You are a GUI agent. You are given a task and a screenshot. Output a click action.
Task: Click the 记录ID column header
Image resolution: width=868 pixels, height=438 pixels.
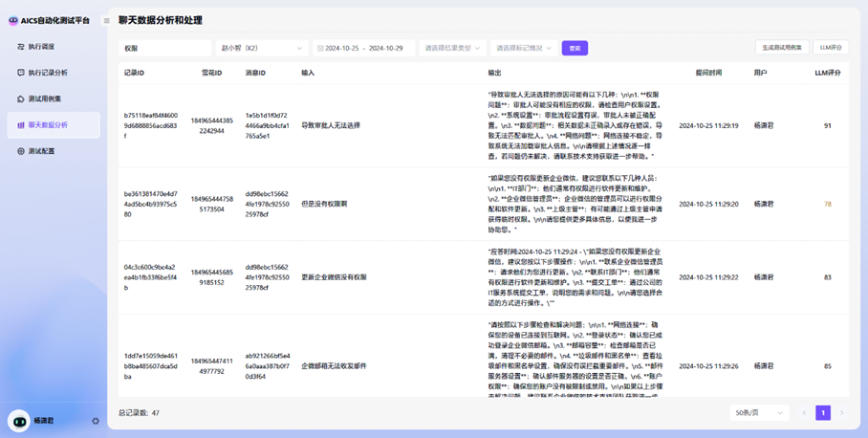point(135,73)
